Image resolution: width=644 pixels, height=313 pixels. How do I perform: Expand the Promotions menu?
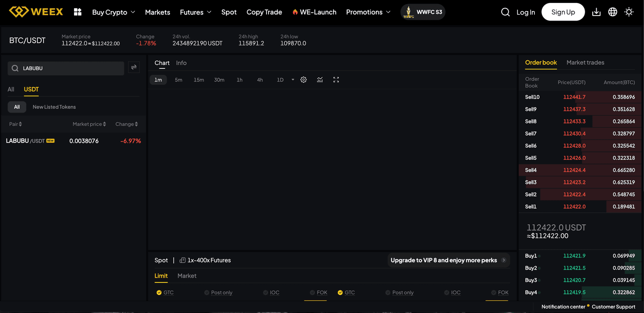coord(368,12)
